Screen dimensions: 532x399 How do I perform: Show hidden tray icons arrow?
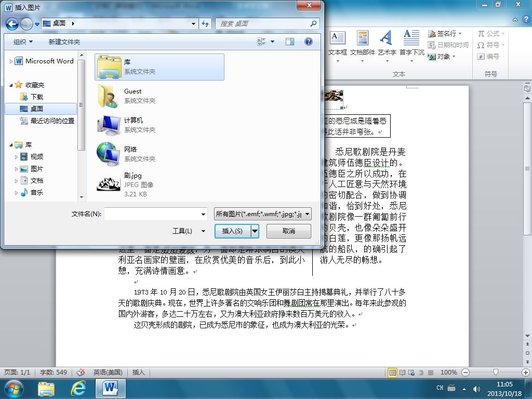pos(464,389)
